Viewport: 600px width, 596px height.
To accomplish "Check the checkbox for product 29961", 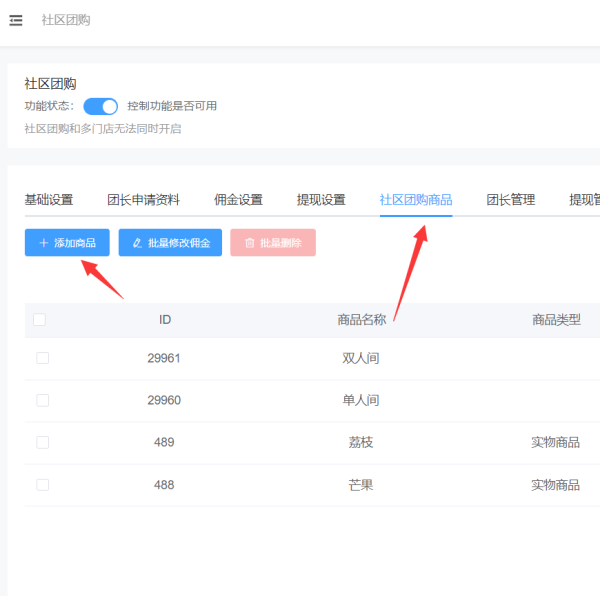I will point(42,358).
